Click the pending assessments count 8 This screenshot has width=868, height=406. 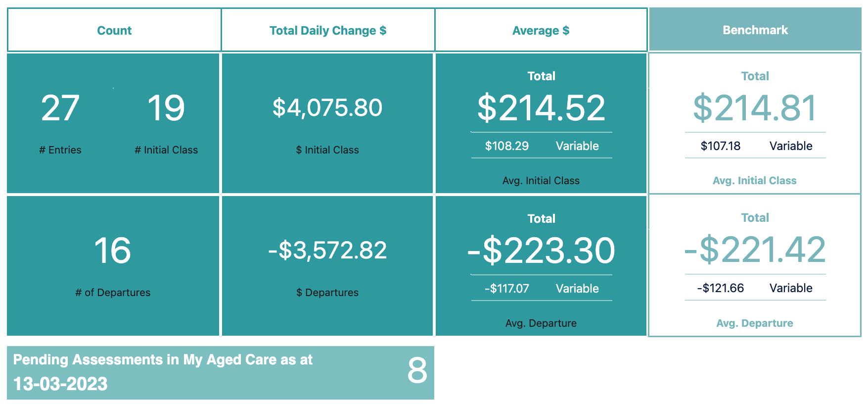[x=417, y=370]
